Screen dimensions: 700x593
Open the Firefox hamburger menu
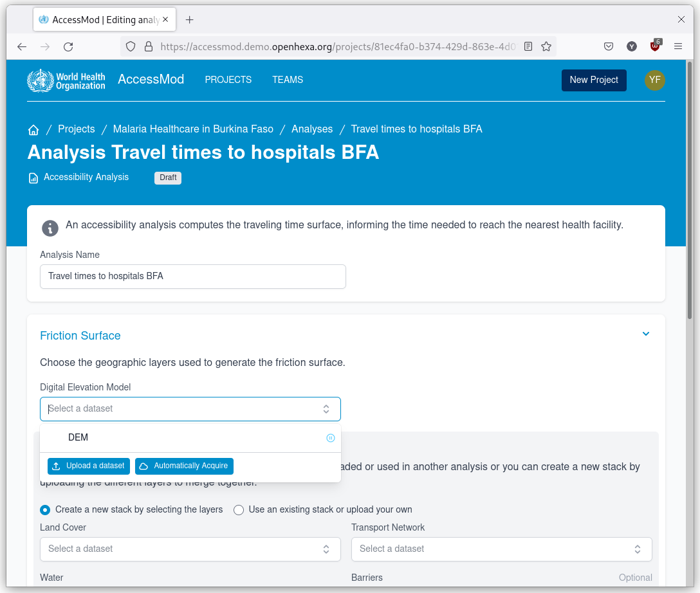[678, 46]
